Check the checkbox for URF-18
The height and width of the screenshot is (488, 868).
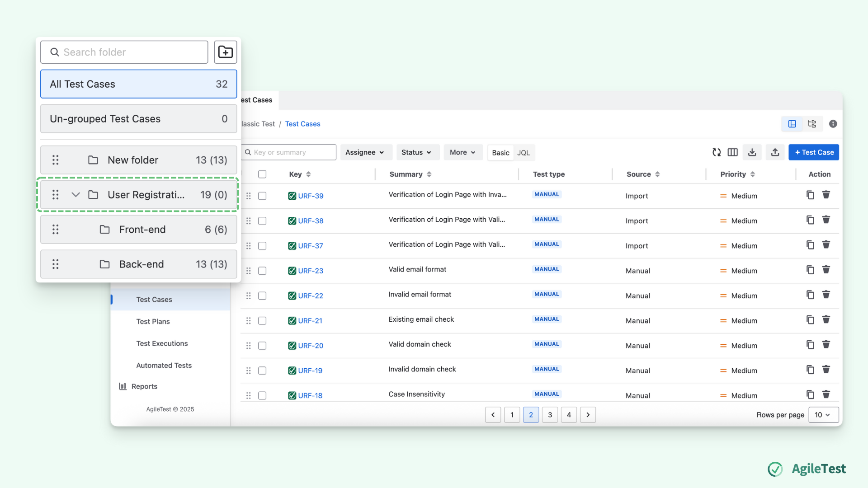[x=262, y=395]
